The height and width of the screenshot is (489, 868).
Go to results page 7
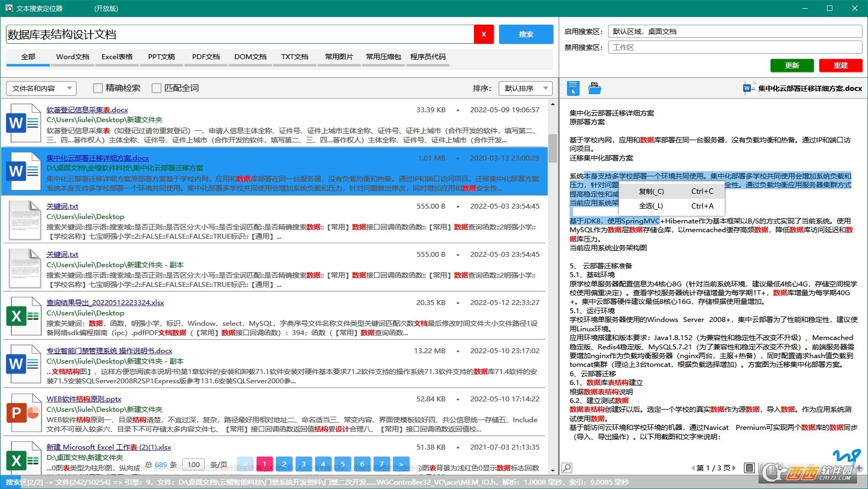381,464
